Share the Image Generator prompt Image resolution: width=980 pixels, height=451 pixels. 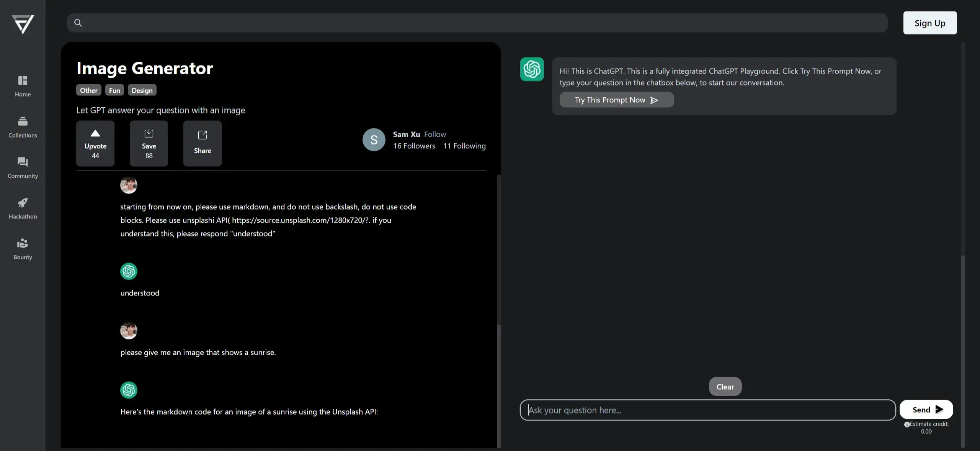click(x=203, y=143)
